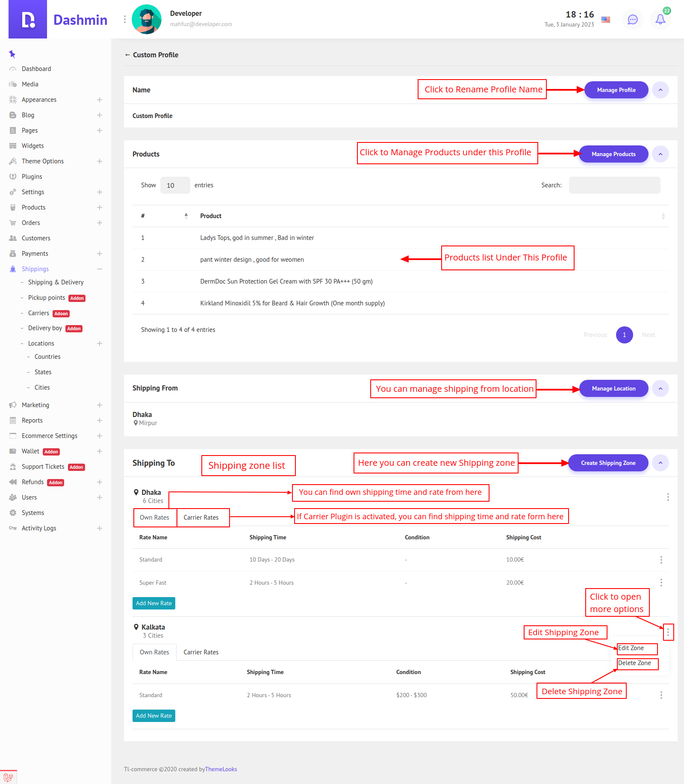Open the notifications bell icon
The image size is (684, 784).
(660, 19)
